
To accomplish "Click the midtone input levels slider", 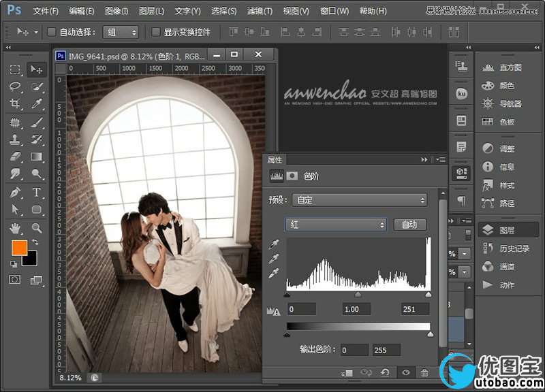I will coord(358,295).
